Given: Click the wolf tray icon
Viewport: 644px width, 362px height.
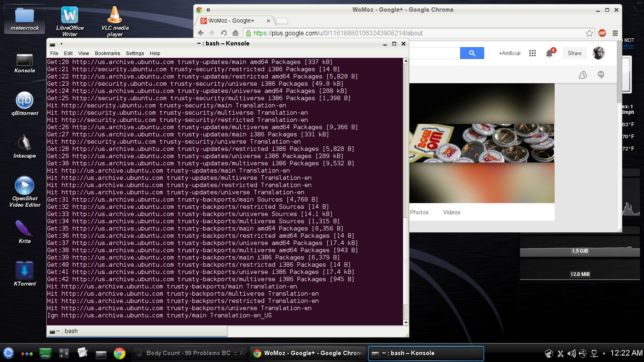Looking at the screenshot, I should 549,354.
